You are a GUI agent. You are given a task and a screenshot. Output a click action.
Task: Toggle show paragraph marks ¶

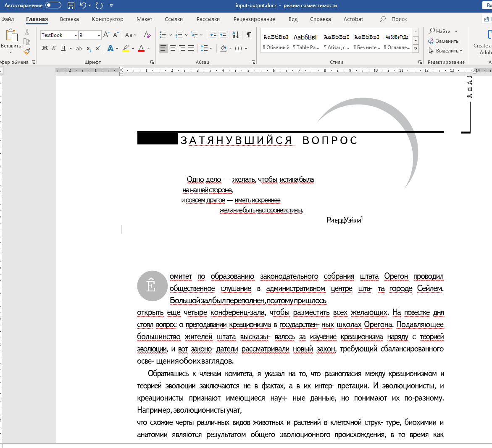[x=248, y=35]
